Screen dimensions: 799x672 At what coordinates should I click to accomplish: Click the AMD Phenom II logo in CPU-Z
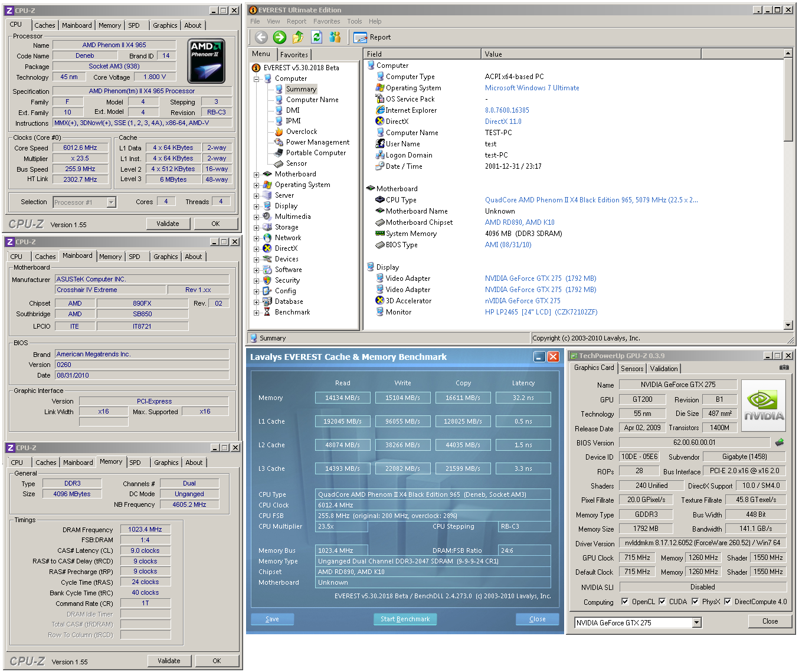(x=206, y=61)
